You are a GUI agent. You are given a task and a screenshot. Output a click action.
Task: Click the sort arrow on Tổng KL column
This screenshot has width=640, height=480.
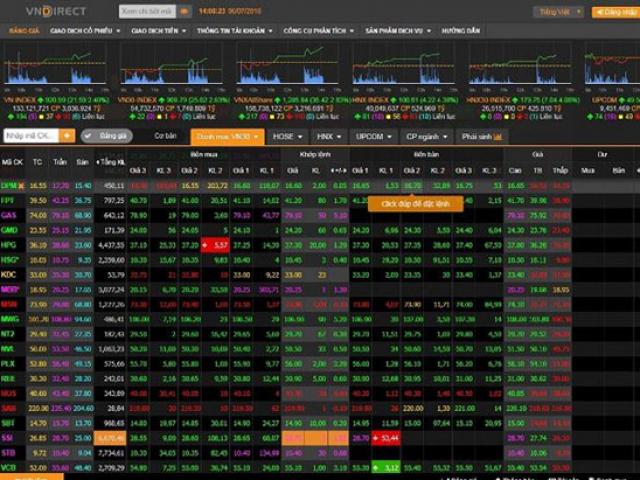pyautogui.click(x=98, y=162)
